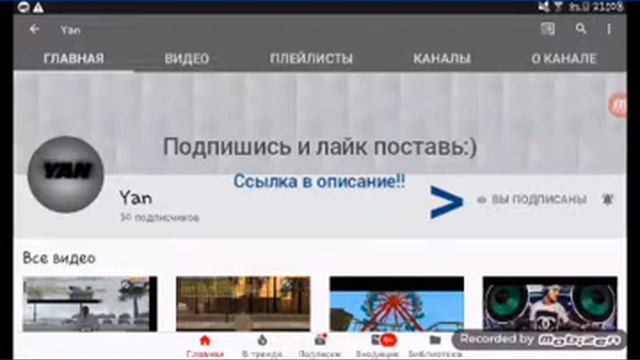Image resolution: width=640 pixels, height=360 pixels.
Task: Tap the YAN channel avatar
Action: coord(66,174)
